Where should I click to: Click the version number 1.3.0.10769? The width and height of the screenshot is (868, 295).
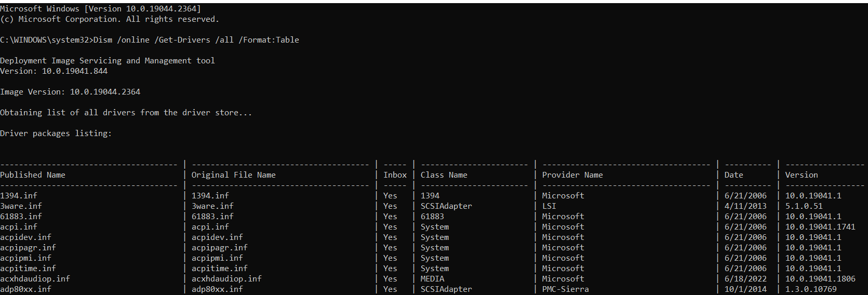(810, 289)
